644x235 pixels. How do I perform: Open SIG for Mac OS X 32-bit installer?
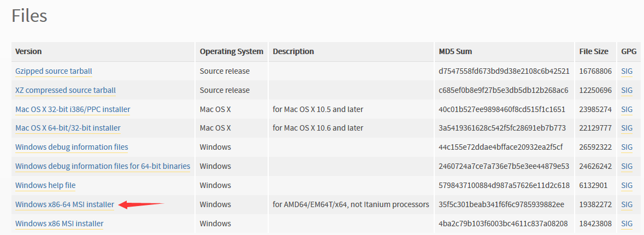pyautogui.click(x=627, y=109)
